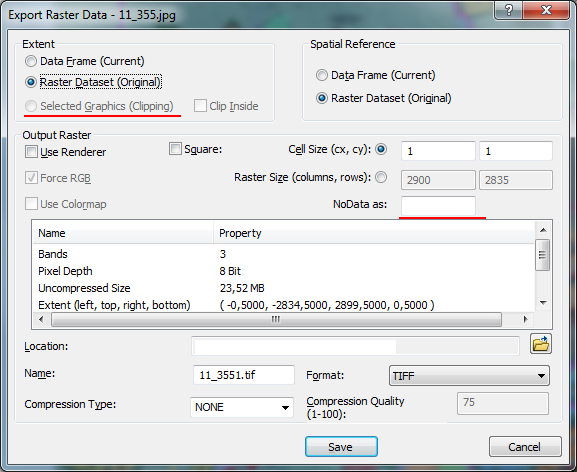
Task: Open the Format dropdown showing TIFF
Action: (469, 376)
